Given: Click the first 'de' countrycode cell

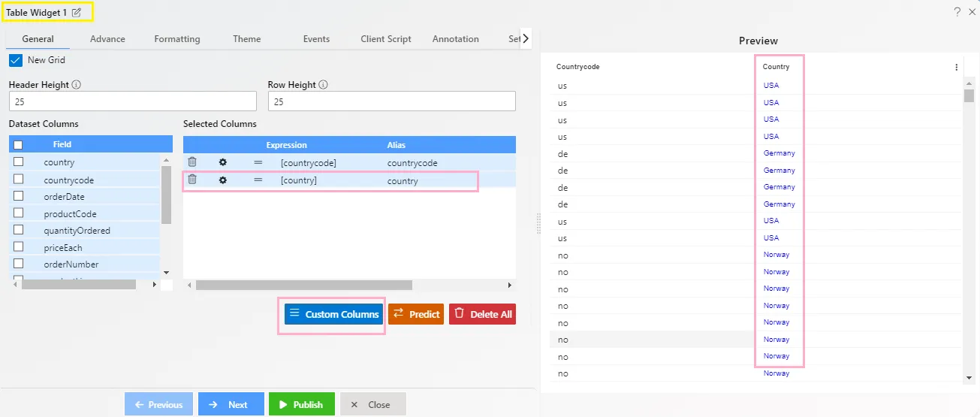Looking at the screenshot, I should tap(562, 153).
